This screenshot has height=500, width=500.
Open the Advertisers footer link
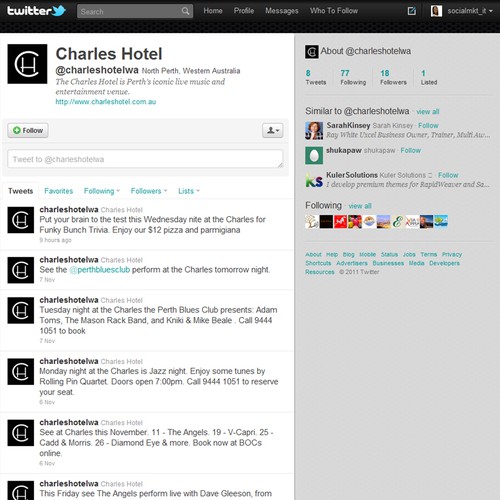point(352,263)
